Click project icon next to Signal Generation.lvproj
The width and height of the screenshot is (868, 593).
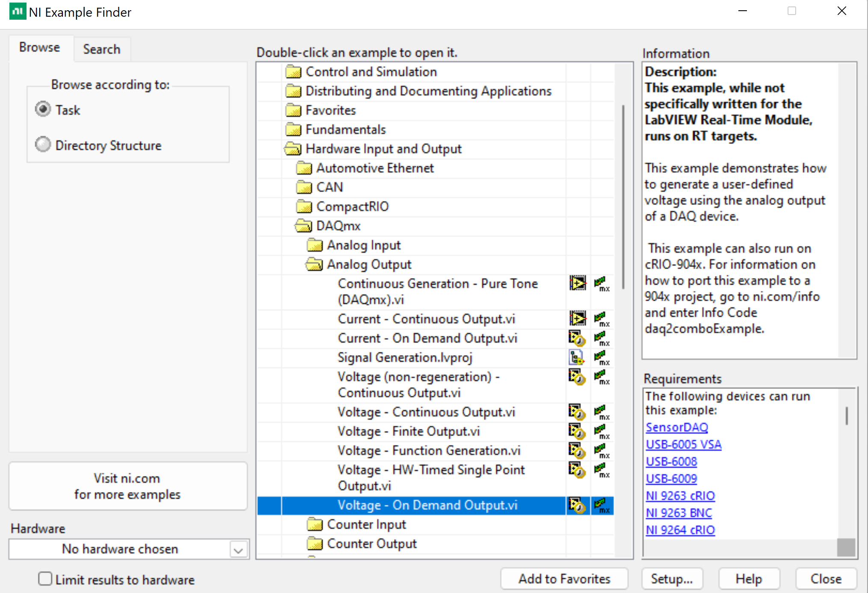point(577,357)
